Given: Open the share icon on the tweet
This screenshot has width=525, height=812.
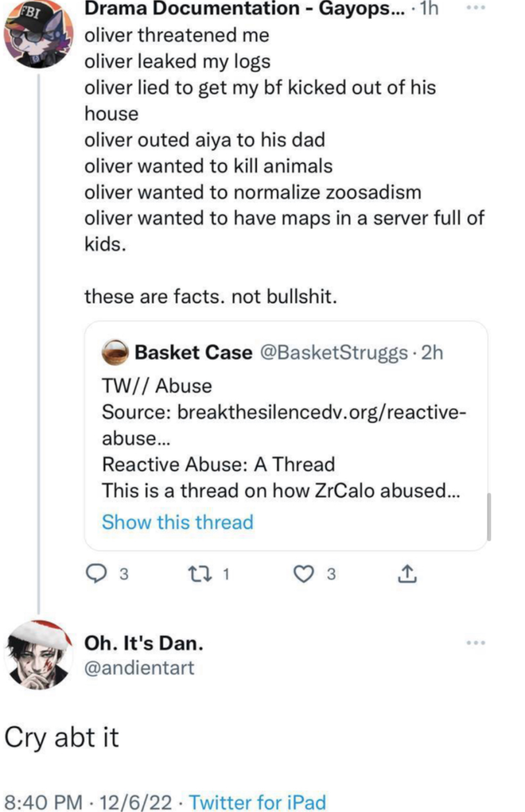Looking at the screenshot, I should [x=407, y=573].
